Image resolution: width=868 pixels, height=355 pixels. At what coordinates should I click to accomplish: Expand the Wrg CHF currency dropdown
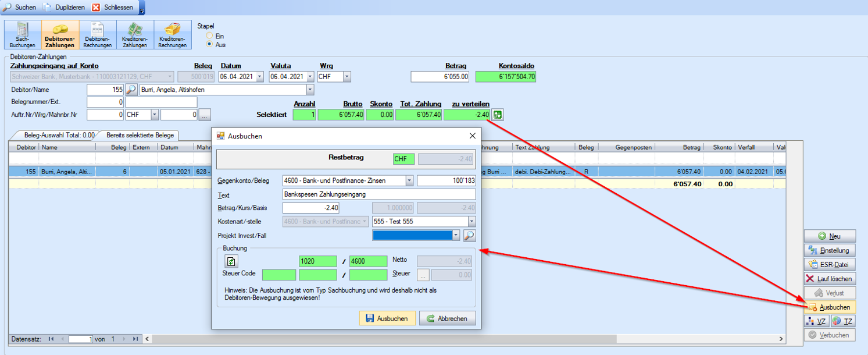[x=347, y=77]
